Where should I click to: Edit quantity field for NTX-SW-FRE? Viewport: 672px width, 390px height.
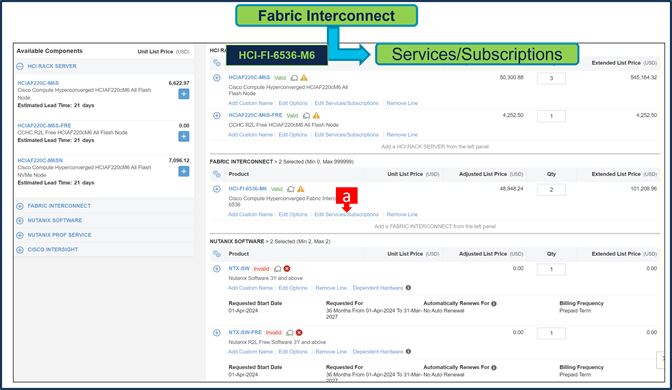[551, 333]
